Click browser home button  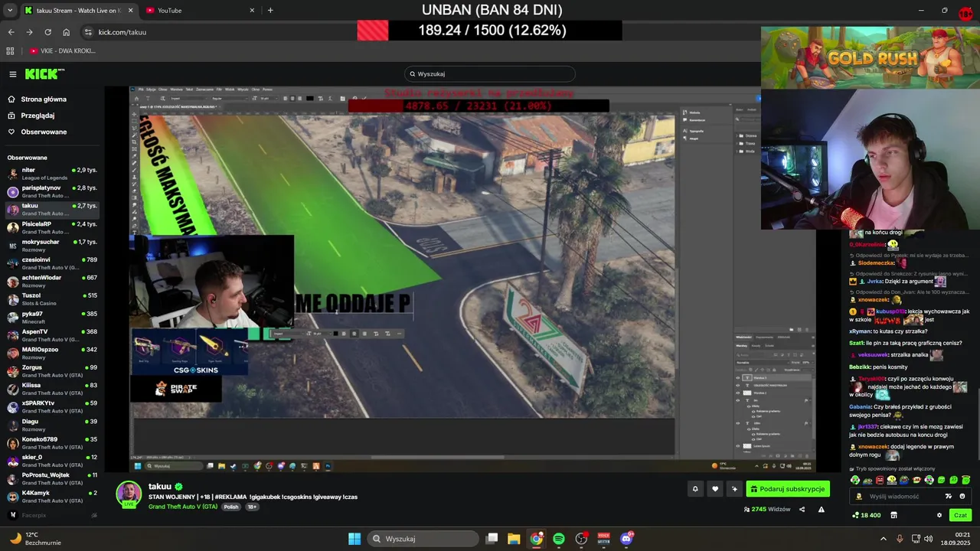(67, 32)
